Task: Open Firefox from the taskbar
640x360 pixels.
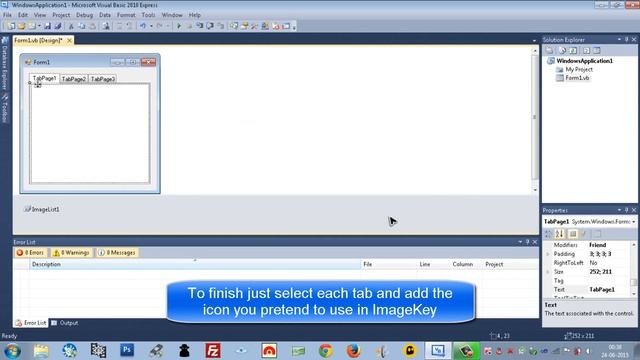Action: pyautogui.click(x=353, y=351)
